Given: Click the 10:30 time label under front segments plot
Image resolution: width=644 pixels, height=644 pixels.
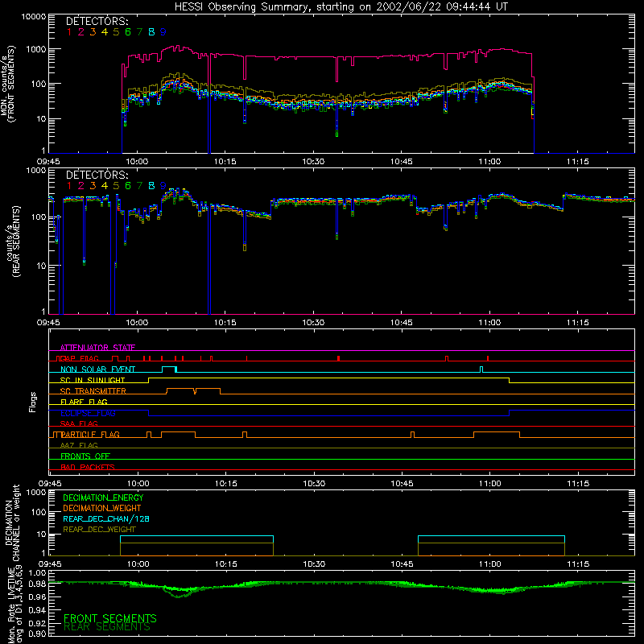Looking at the screenshot, I should click(313, 162).
